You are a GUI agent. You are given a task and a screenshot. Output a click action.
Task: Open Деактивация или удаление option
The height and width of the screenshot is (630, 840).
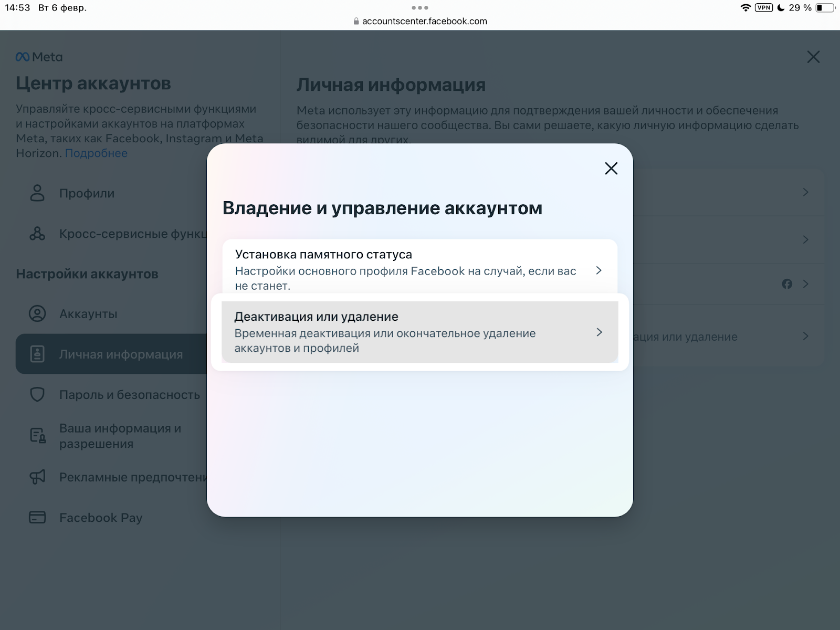pyautogui.click(x=420, y=332)
